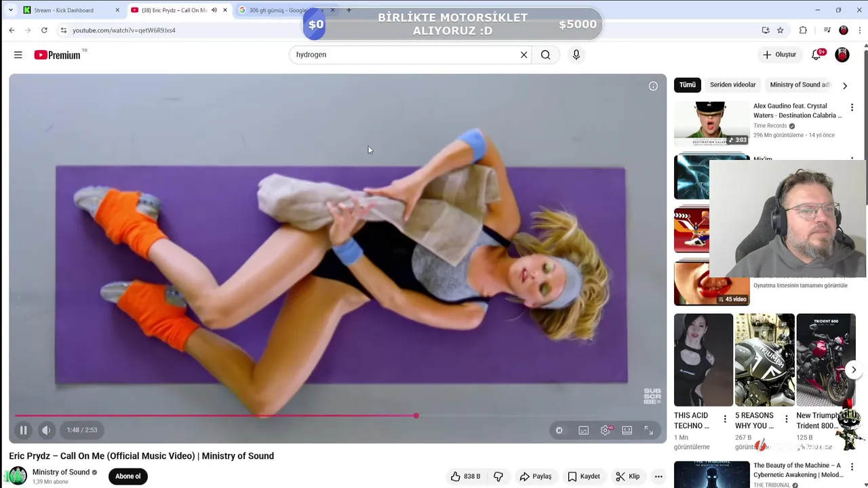Subscribe with Abone ol button
This screenshot has width=868, height=488.
pyautogui.click(x=127, y=476)
